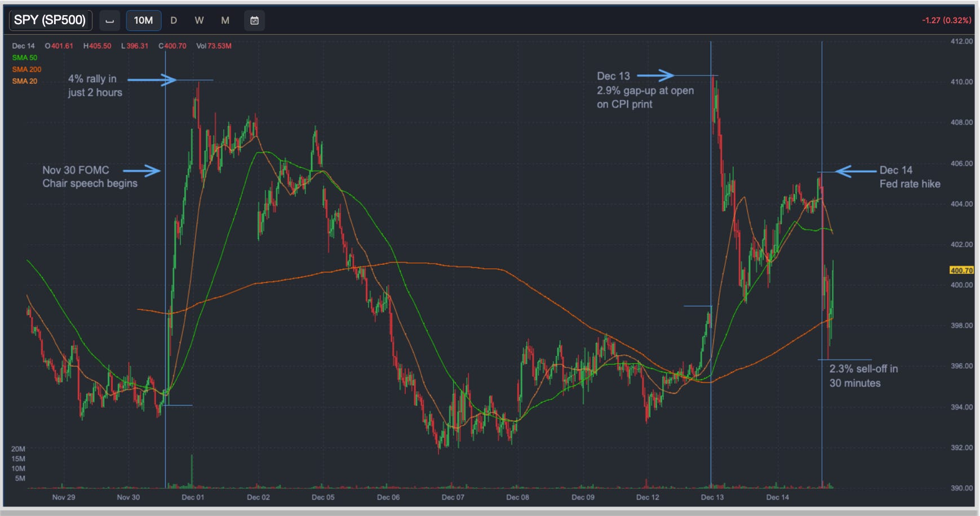Click the high value H 405.50
The width and height of the screenshot is (980, 516).
[97, 46]
